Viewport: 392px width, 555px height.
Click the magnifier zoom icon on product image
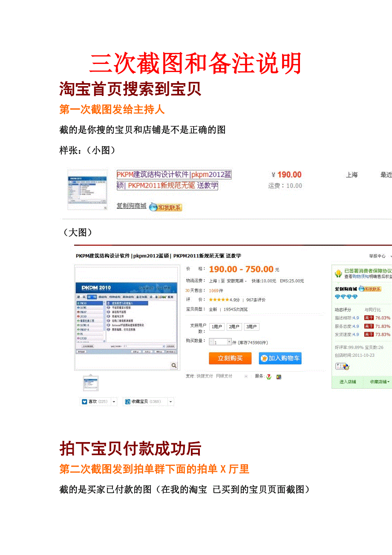coord(174,365)
